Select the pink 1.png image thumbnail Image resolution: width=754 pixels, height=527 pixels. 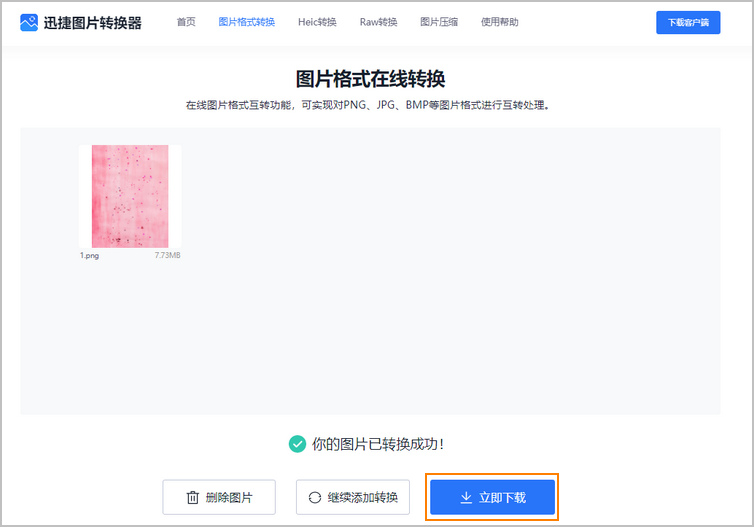[130, 196]
